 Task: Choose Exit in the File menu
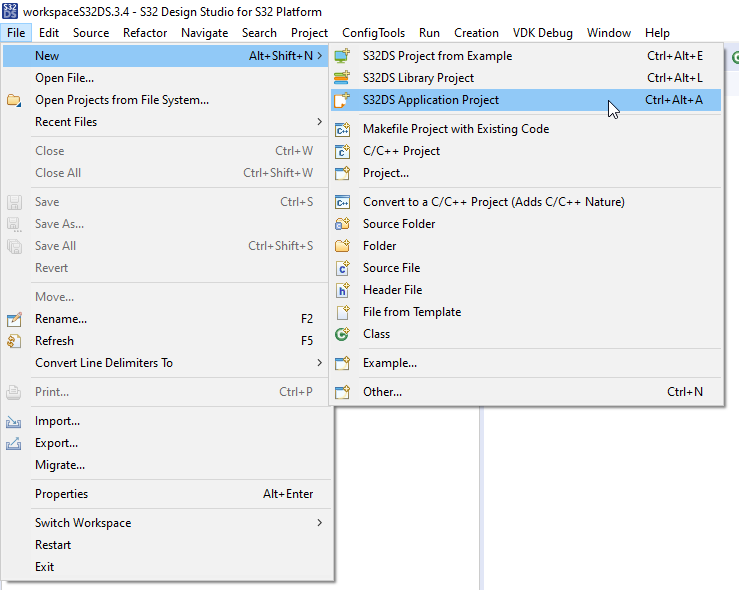point(166,567)
